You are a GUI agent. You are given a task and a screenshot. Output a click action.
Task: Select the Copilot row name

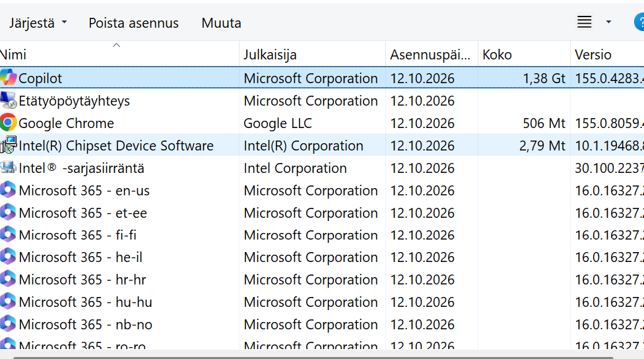point(40,78)
